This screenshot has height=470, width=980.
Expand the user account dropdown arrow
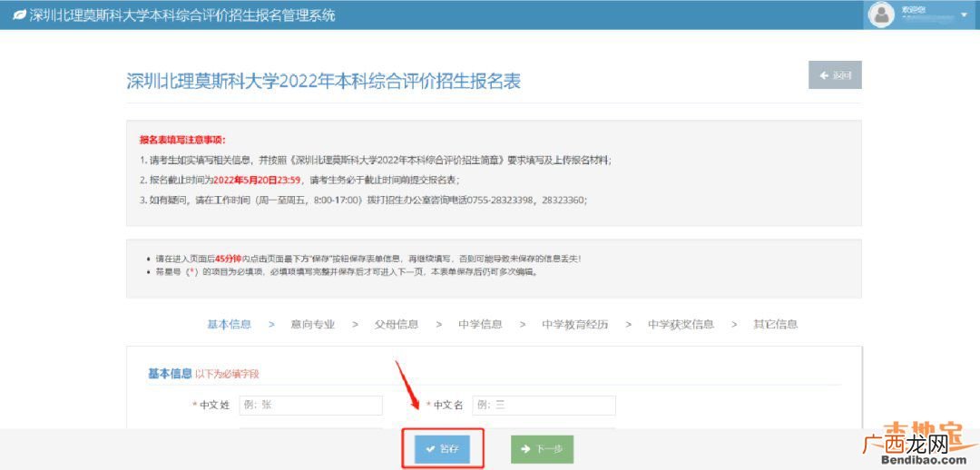[x=963, y=15]
